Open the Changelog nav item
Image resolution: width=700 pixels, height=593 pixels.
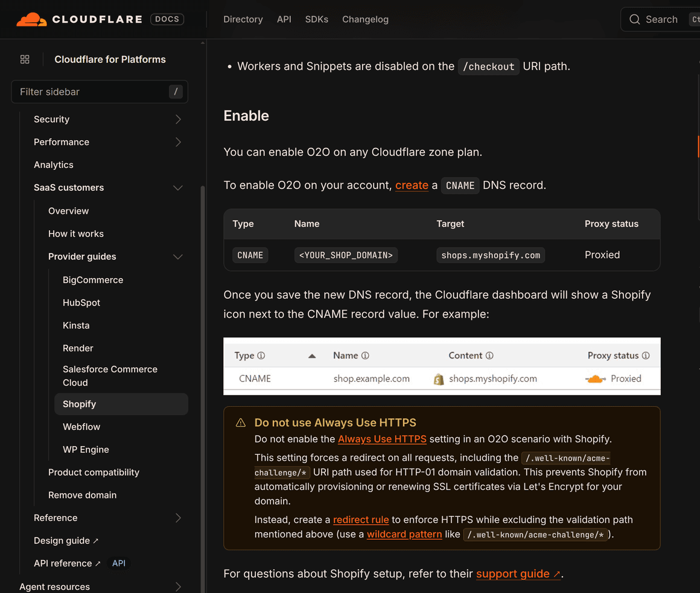[365, 19]
